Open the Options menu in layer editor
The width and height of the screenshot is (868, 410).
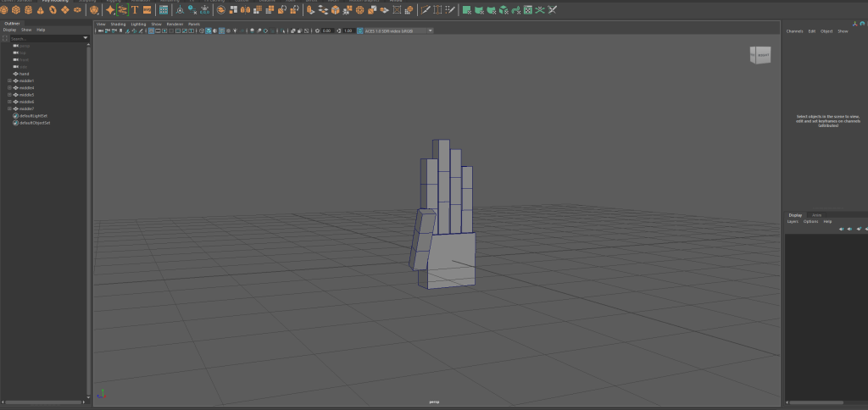pos(810,221)
